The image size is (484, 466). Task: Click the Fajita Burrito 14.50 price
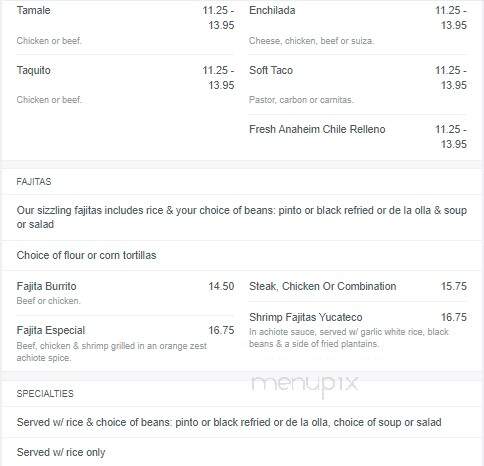pyautogui.click(x=221, y=286)
